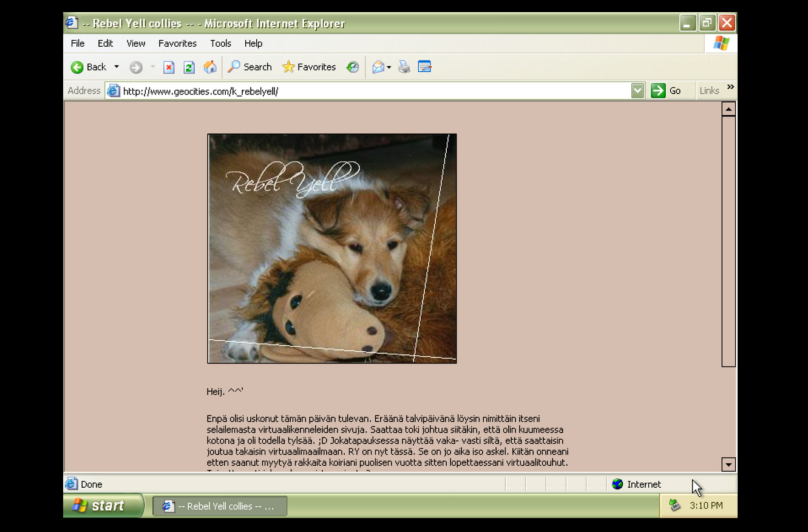Open the Search panel from the toolbar
The width and height of the screenshot is (808, 532).
pos(250,67)
